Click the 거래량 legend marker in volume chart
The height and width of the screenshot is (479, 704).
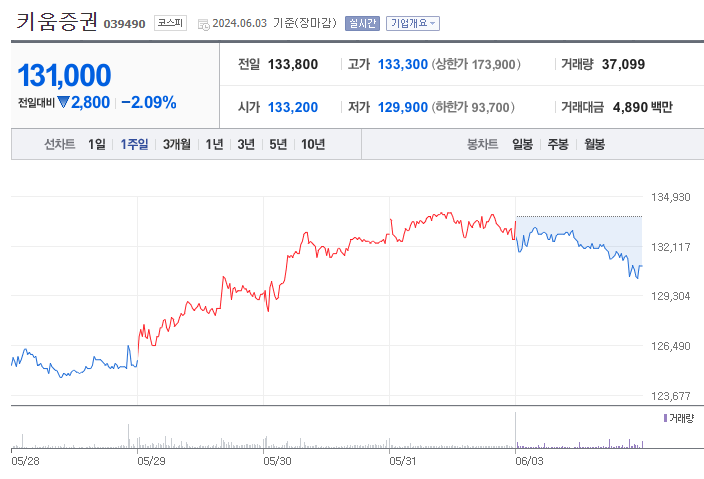point(665,418)
